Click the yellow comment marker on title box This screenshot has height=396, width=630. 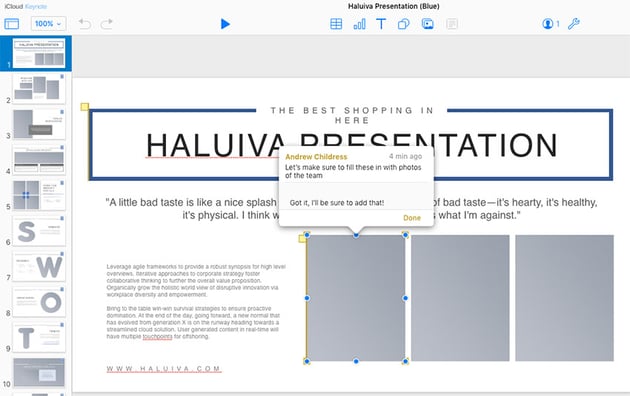(x=84, y=107)
